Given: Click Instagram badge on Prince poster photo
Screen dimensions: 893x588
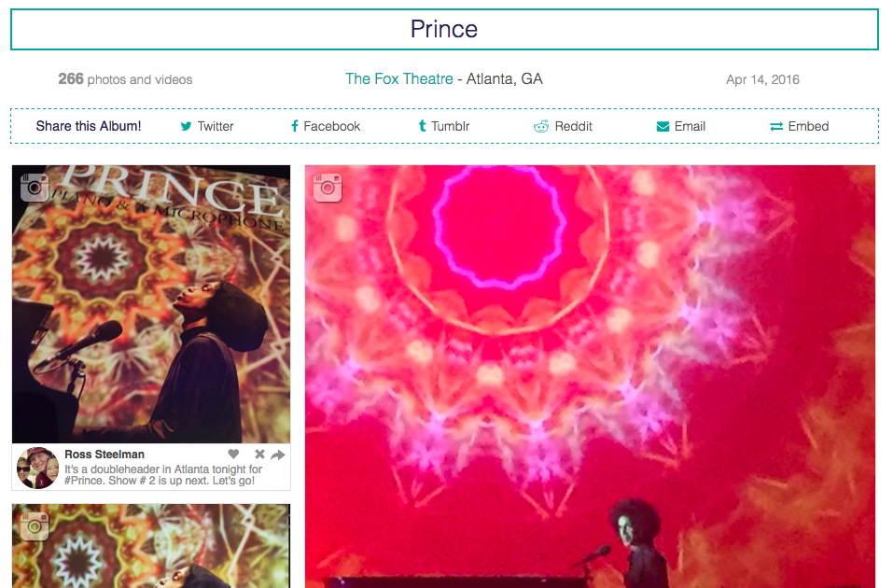Looking at the screenshot, I should click(x=35, y=188).
